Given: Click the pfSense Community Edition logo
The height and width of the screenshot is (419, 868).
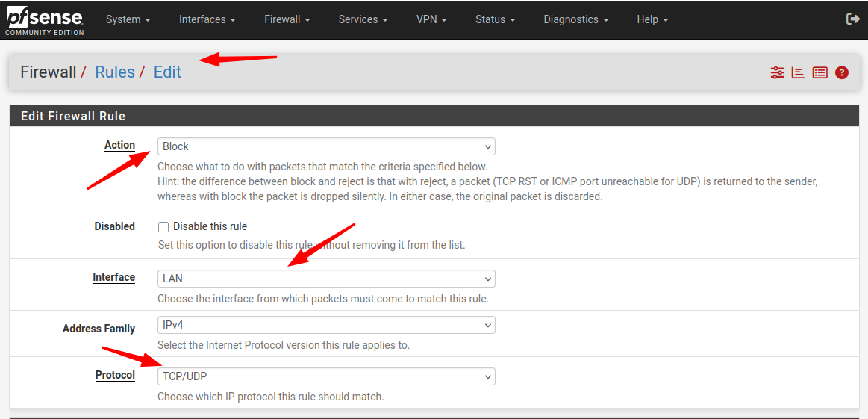Looking at the screenshot, I should [45, 20].
